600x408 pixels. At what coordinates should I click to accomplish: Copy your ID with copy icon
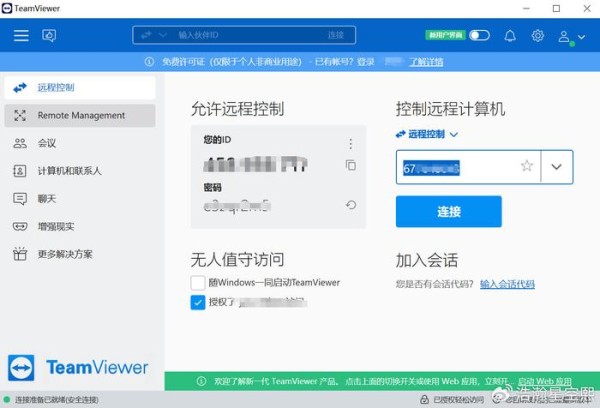pos(351,165)
